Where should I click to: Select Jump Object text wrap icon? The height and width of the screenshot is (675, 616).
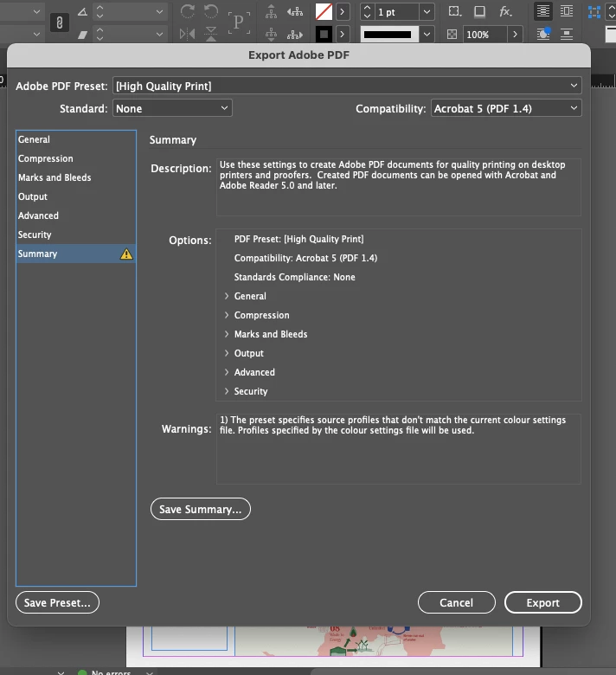pos(567,34)
